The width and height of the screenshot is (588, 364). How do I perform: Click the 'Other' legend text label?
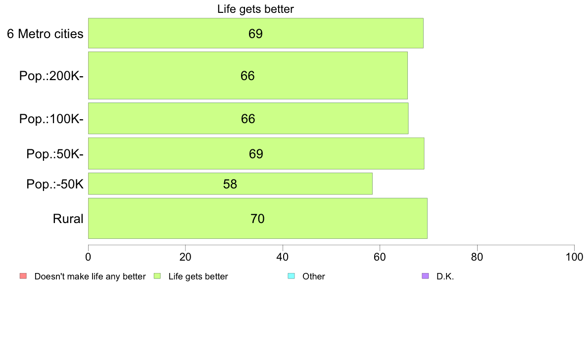pyautogui.click(x=313, y=276)
